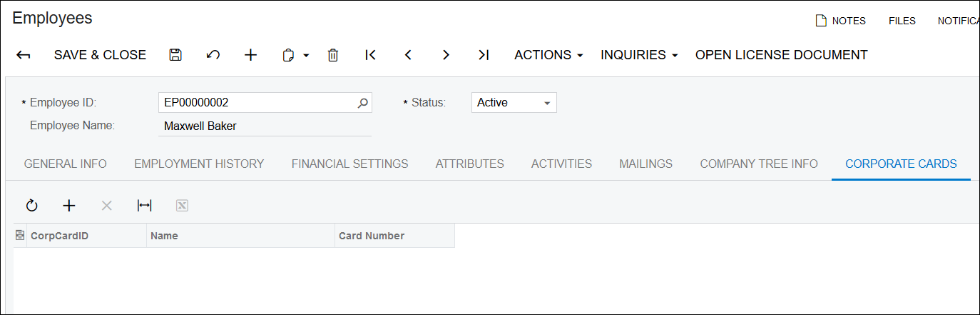This screenshot has width=980, height=315.
Task: Open the Financial Settings tab
Action: coord(349,164)
